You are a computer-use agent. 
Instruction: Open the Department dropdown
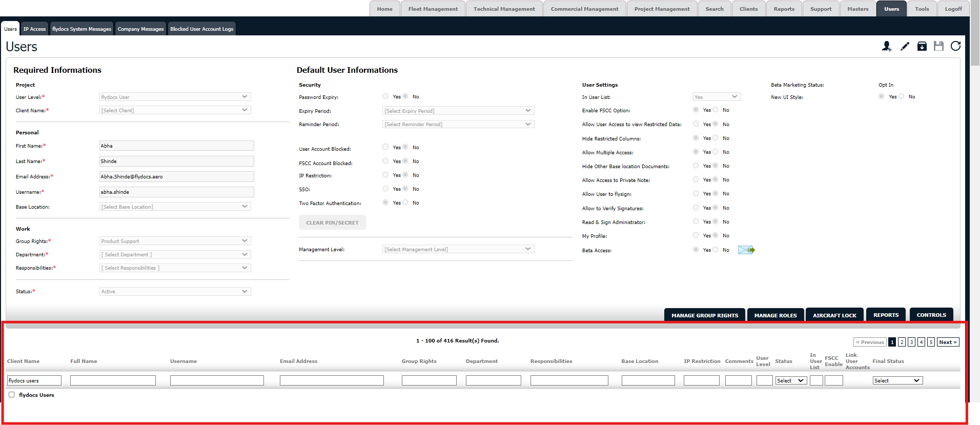click(175, 254)
